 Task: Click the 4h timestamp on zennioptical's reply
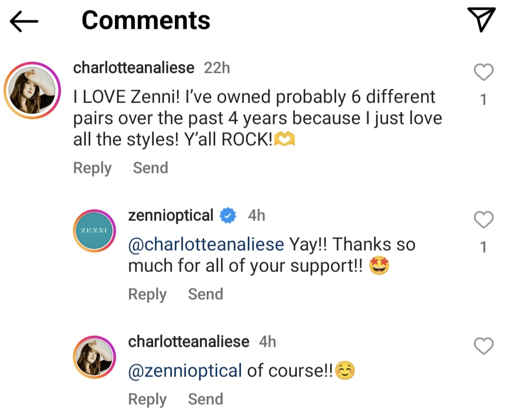pyautogui.click(x=256, y=215)
